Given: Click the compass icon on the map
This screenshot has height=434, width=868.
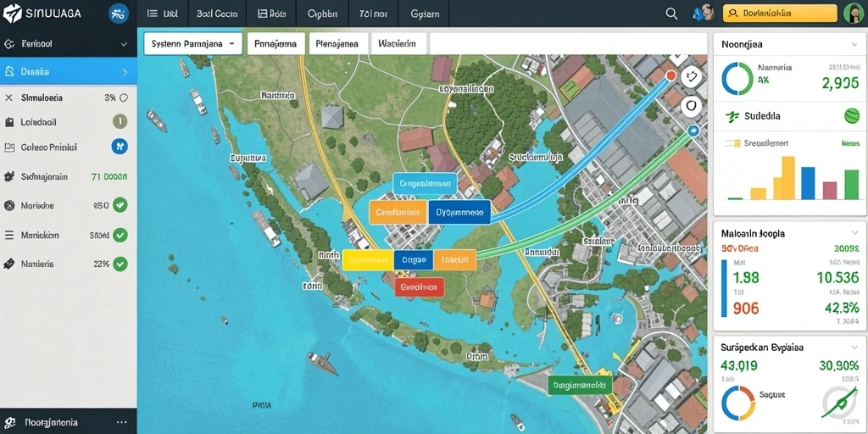Looking at the screenshot, I should click(x=691, y=76).
